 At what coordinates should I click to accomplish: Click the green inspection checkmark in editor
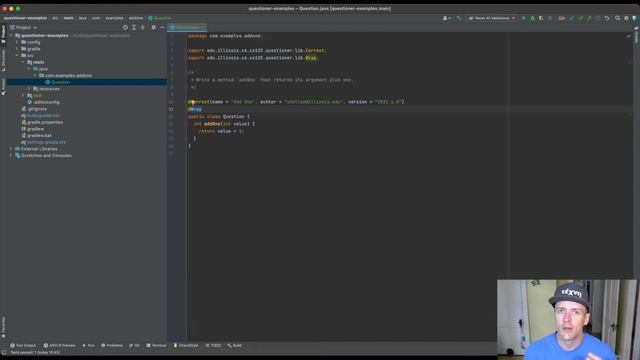(x=629, y=36)
